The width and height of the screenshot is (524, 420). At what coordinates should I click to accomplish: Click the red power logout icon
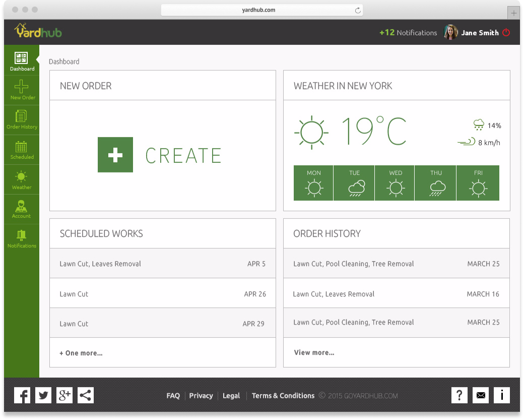pos(506,32)
